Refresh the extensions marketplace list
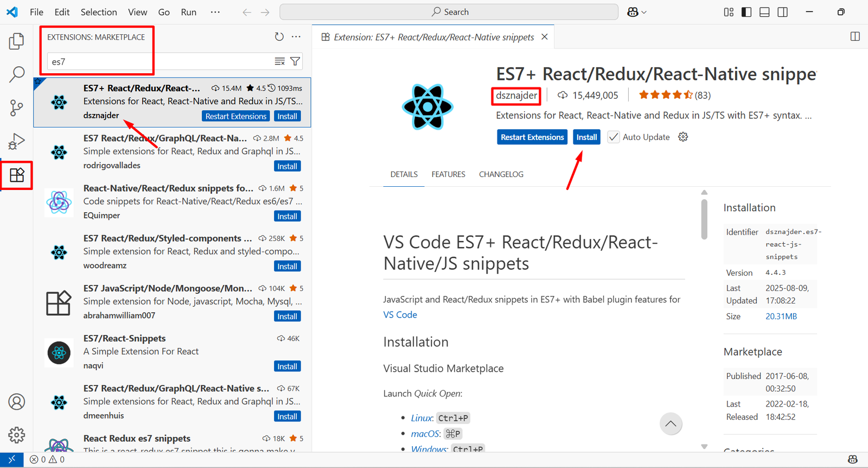Viewport: 868px width, 468px height. click(x=279, y=37)
